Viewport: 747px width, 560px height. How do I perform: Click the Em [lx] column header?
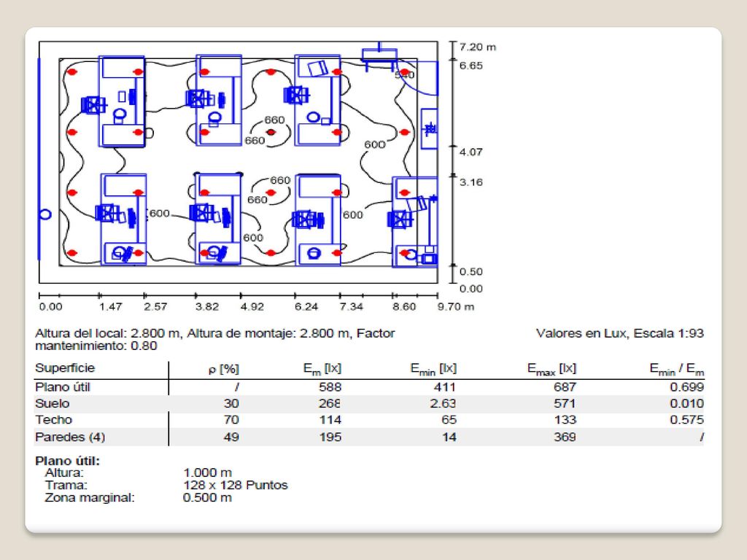click(x=322, y=369)
